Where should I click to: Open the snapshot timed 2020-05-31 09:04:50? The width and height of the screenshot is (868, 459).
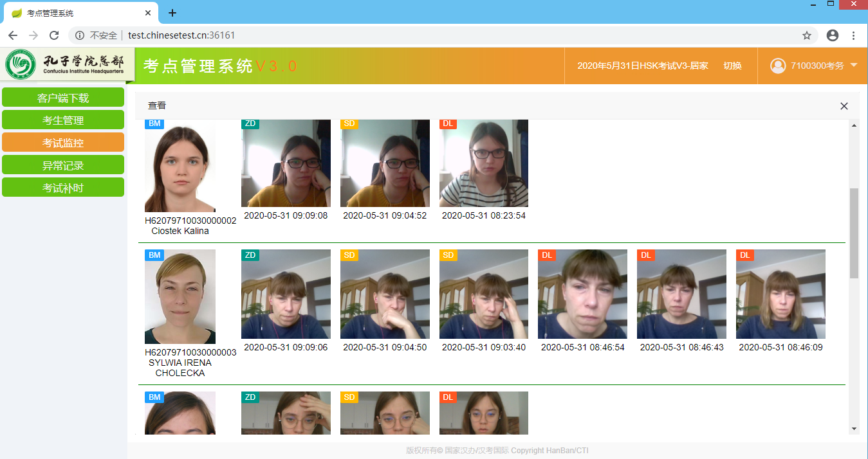click(x=385, y=294)
